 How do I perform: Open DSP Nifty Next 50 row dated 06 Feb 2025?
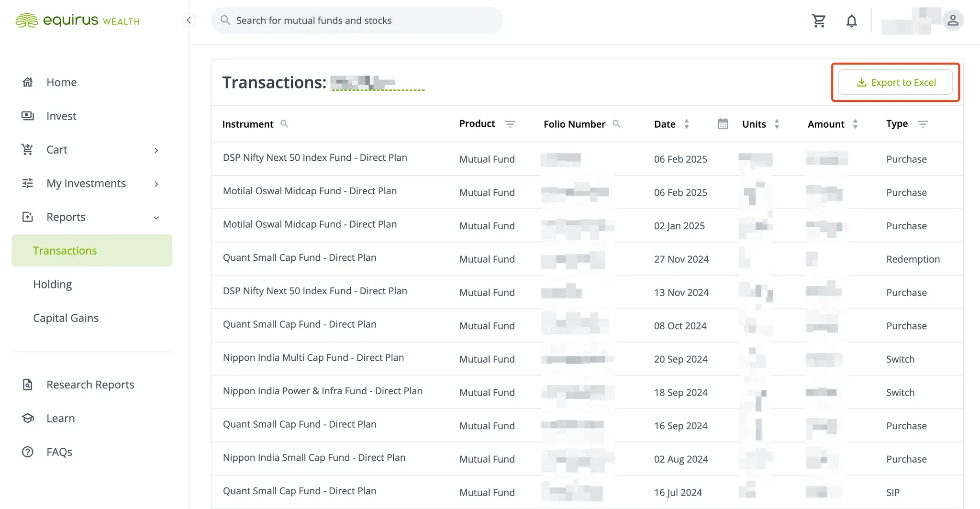click(x=587, y=159)
